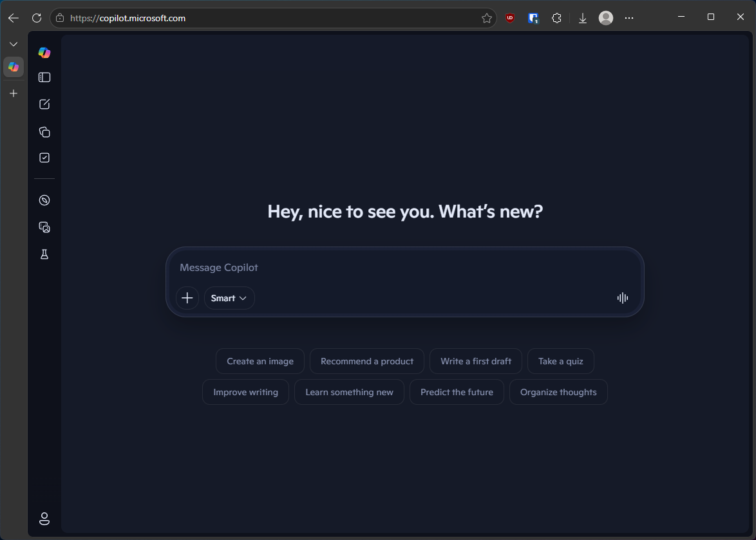Viewport: 756px width, 540px height.
Task: Click the "Predict the future" suggestion
Action: [457, 392]
